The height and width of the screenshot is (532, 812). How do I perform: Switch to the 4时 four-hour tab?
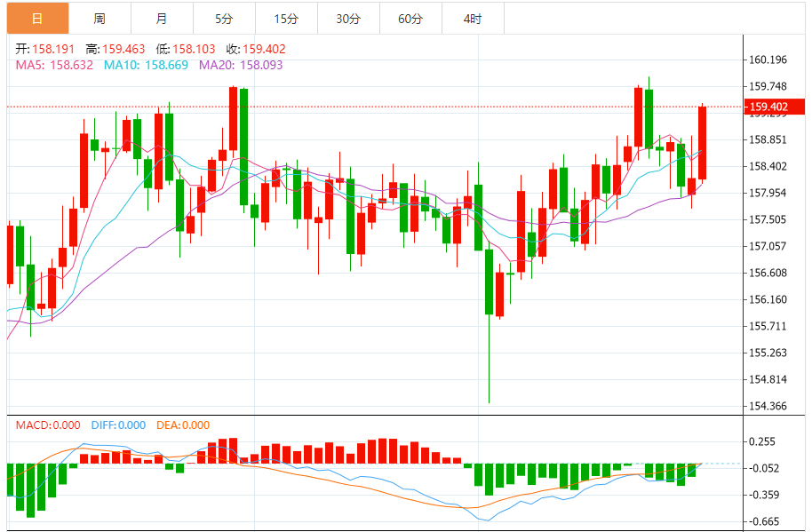(x=473, y=19)
